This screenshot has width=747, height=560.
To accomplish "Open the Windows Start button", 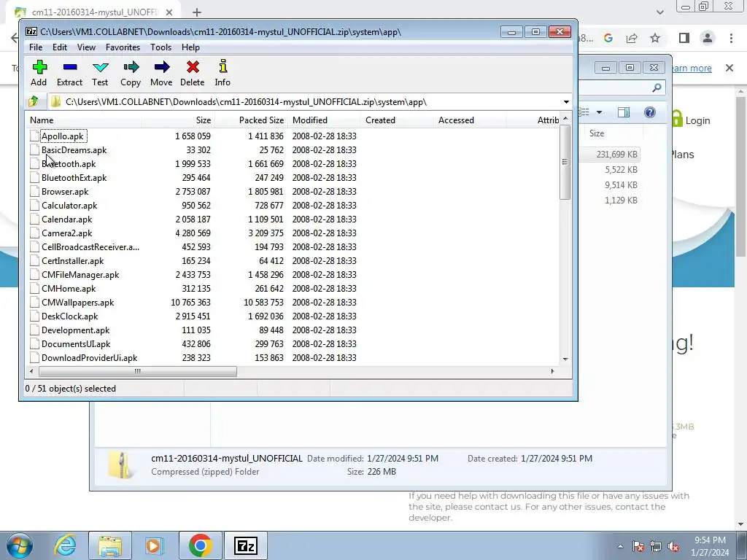I will (x=19, y=545).
